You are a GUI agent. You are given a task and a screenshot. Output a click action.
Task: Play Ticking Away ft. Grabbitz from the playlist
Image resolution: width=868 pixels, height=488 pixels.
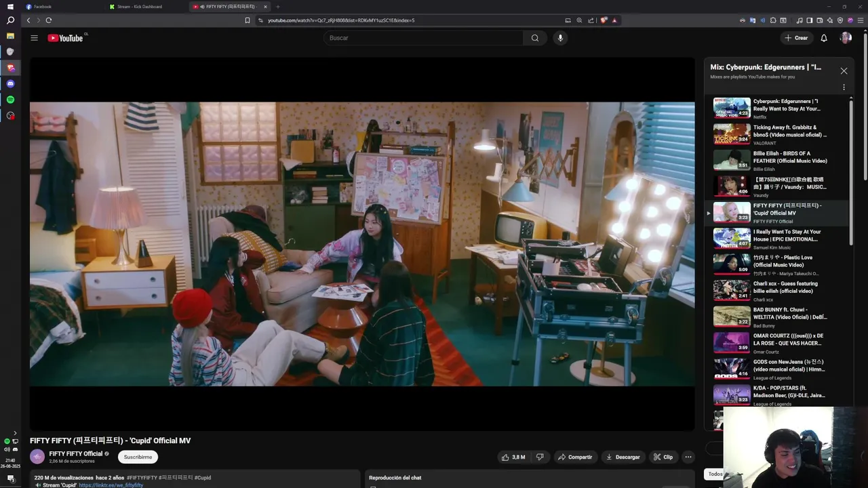(776, 134)
